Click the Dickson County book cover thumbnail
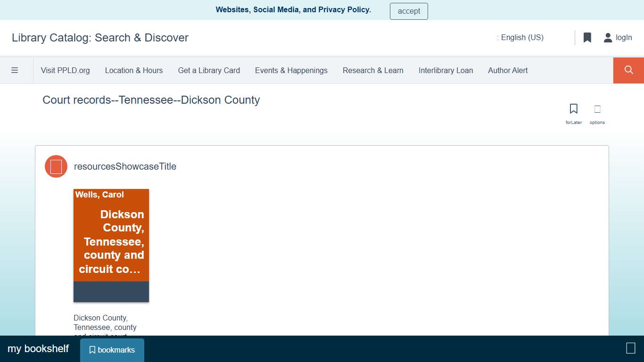The width and height of the screenshot is (644, 362). (111, 245)
